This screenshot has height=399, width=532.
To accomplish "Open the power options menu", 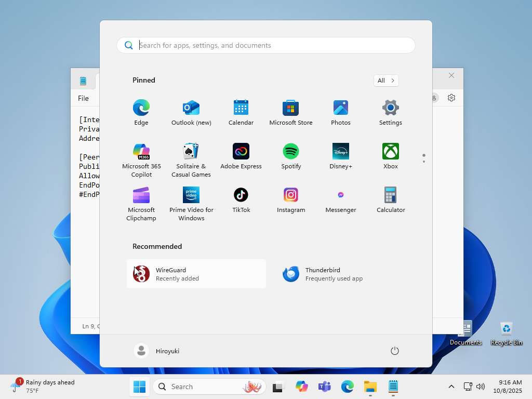I will pyautogui.click(x=395, y=351).
